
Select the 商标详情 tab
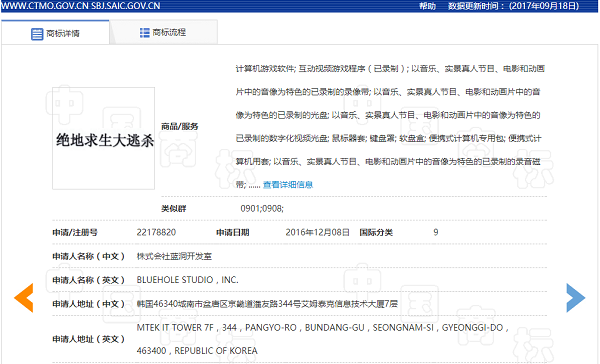click(x=55, y=33)
